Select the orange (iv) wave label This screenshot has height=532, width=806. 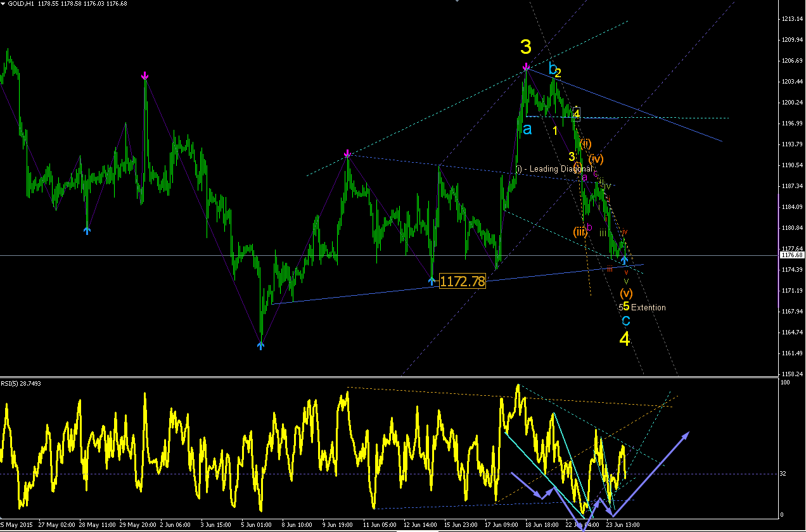tap(596, 158)
